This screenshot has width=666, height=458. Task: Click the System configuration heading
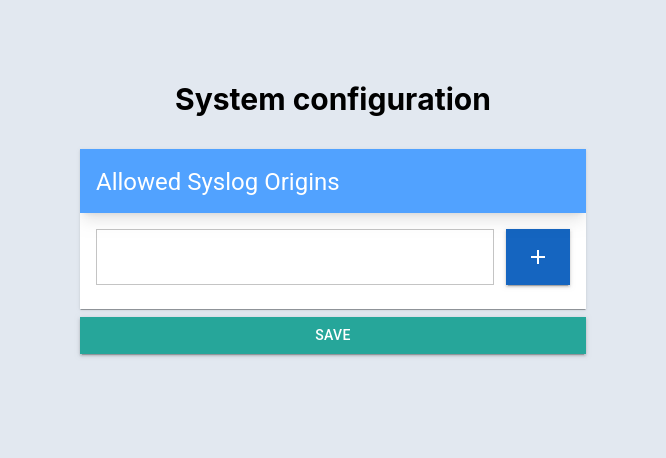(333, 100)
